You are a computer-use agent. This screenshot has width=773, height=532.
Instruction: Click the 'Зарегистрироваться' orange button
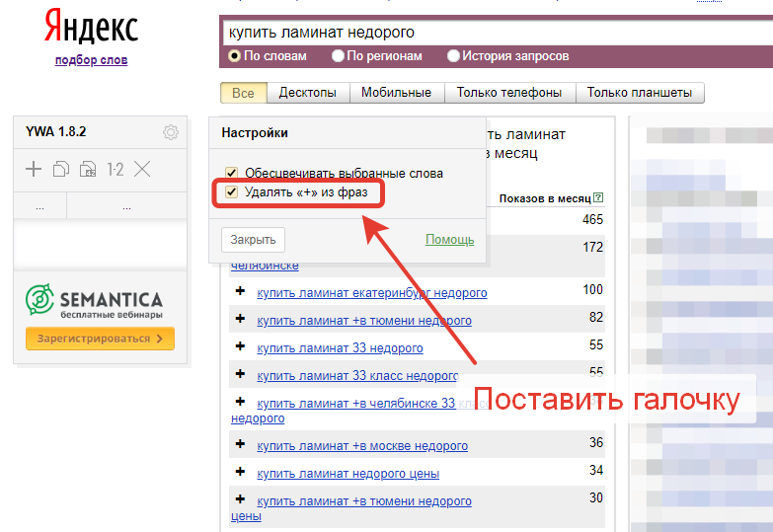100,339
